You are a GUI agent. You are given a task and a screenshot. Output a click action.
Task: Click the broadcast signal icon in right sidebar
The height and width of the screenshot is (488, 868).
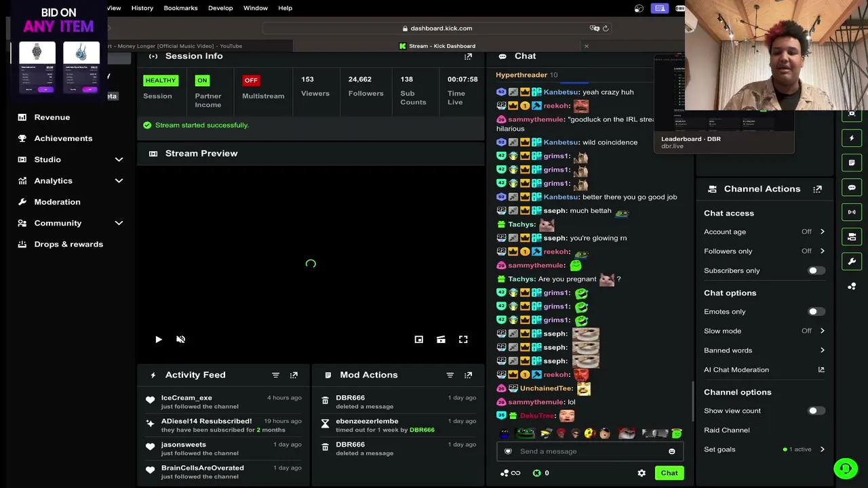pyautogui.click(x=852, y=212)
